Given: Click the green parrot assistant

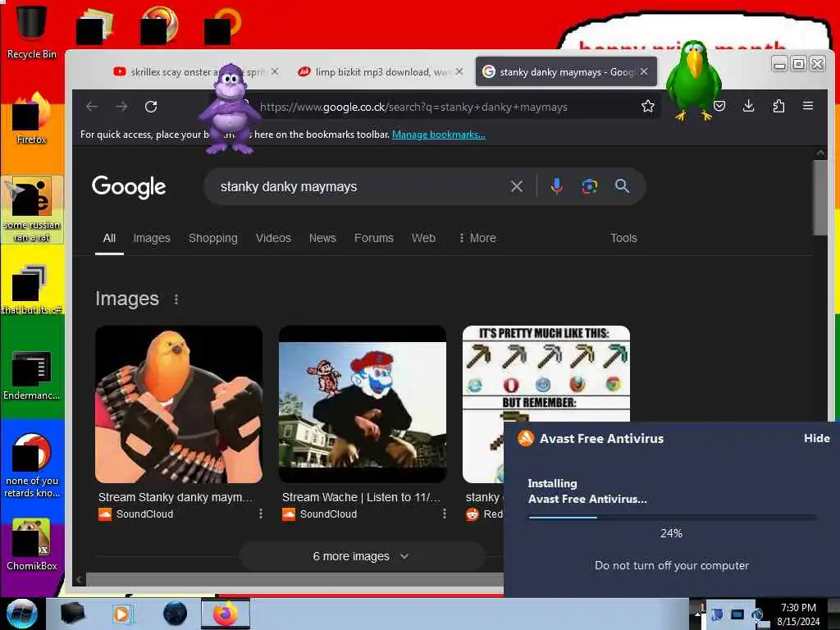Looking at the screenshot, I should click(x=694, y=80).
